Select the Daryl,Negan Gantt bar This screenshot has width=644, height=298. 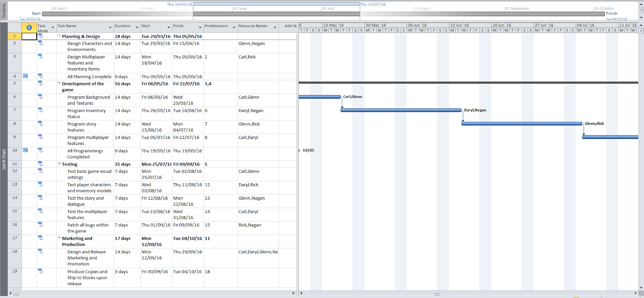[x=401, y=110]
